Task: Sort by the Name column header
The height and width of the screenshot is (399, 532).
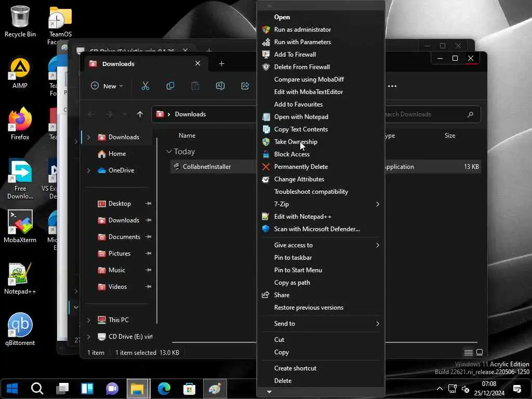Action: (x=187, y=136)
